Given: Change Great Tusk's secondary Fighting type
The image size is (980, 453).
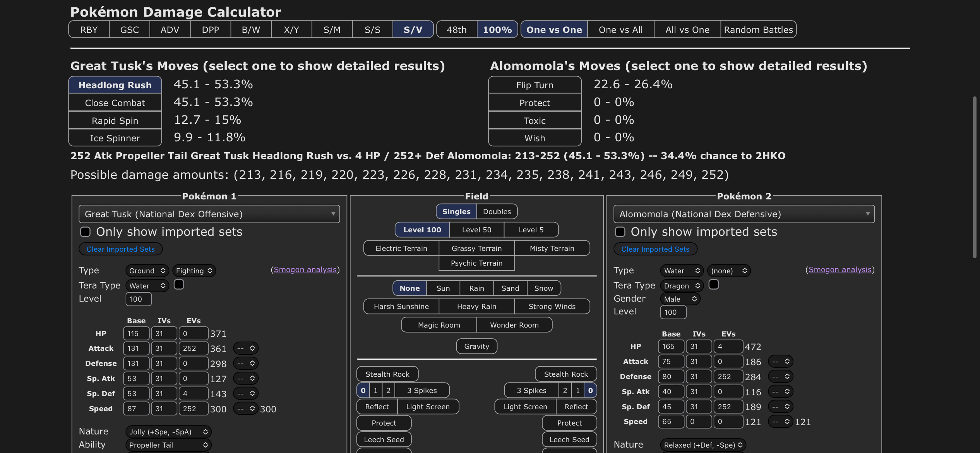Looking at the screenshot, I should coord(194,271).
